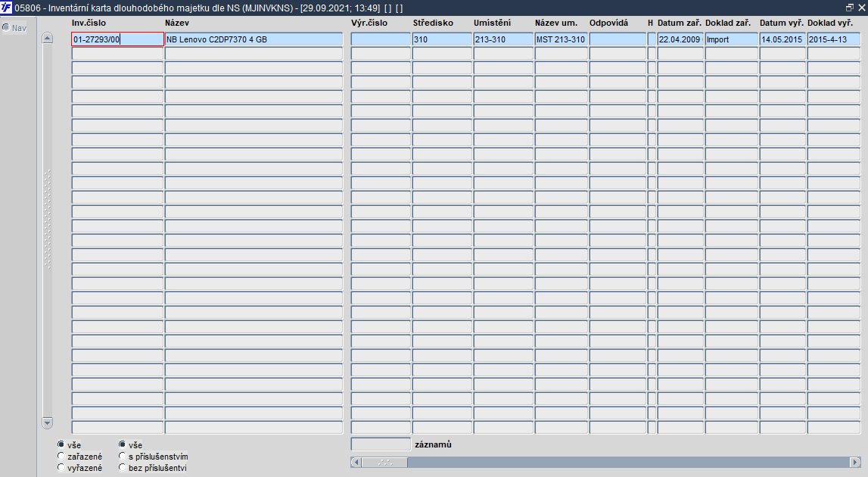Click Umístění field with value 213-310
Viewport: 868px width, 477px height.
tap(503, 39)
